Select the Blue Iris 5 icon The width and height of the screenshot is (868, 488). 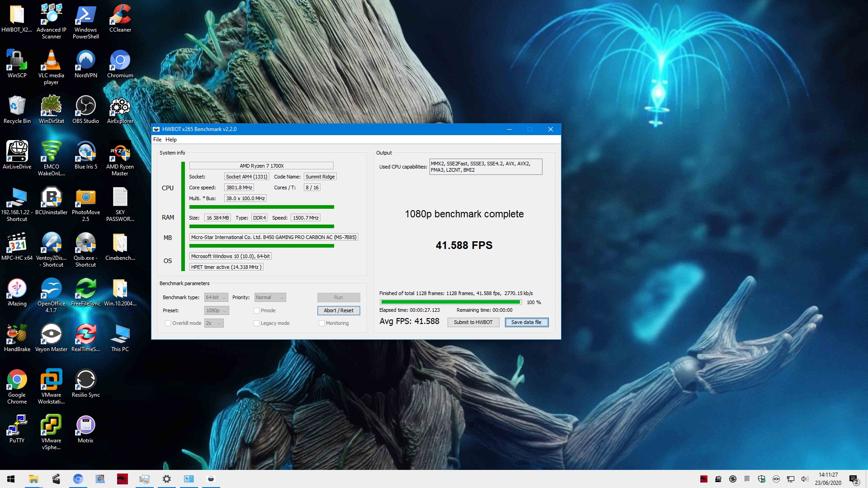(85, 155)
